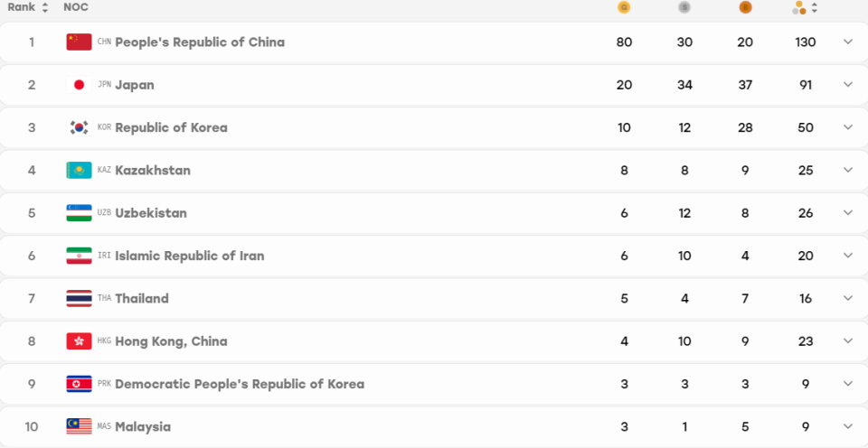Open the Democratic People's Republic of Korea link
The image size is (868, 448).
tap(240, 384)
